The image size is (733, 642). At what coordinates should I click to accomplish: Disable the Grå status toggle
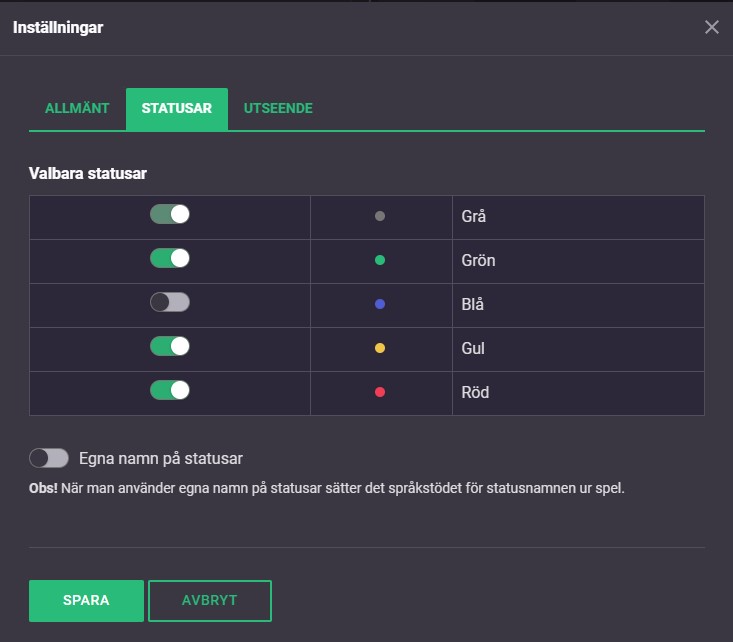[x=170, y=215]
